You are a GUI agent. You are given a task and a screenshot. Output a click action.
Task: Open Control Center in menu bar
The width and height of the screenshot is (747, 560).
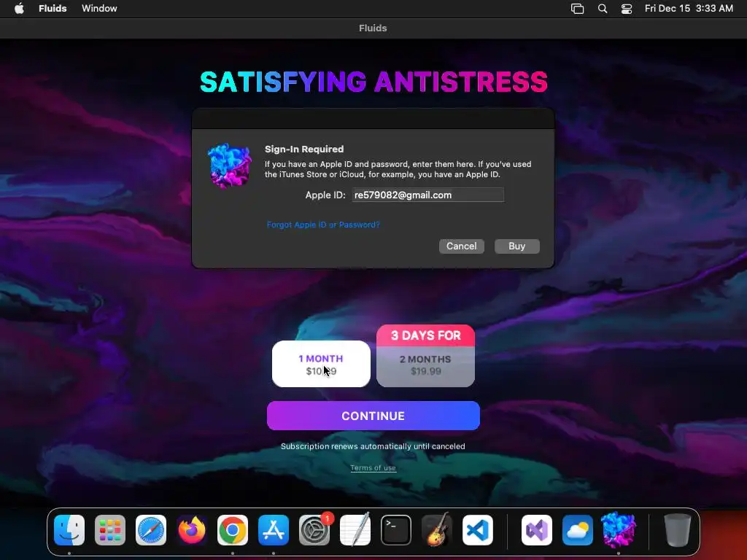[627, 9]
